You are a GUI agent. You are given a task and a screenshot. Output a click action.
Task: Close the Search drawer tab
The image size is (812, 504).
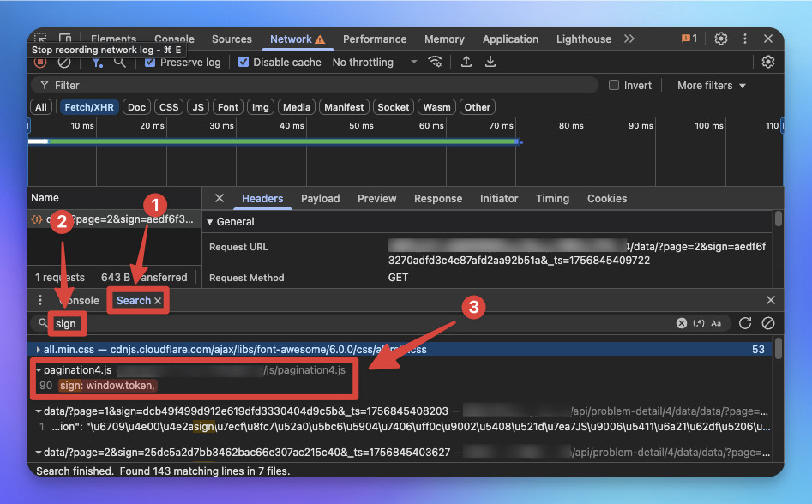(x=158, y=301)
